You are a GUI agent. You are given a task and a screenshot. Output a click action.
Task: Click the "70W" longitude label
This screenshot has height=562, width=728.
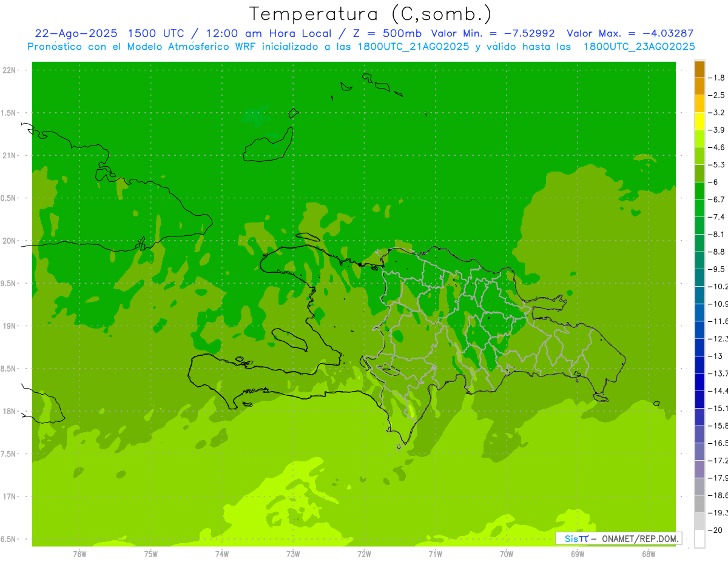(x=507, y=554)
